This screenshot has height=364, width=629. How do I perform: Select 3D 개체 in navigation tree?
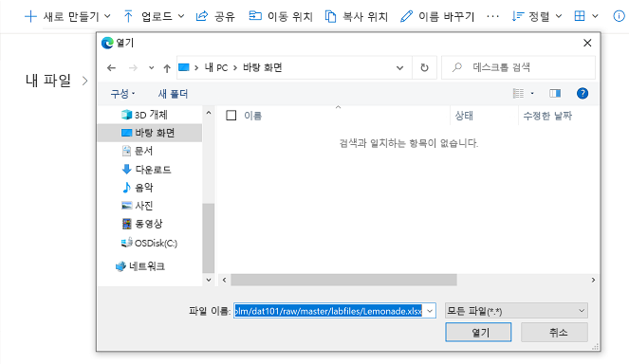[144, 115]
